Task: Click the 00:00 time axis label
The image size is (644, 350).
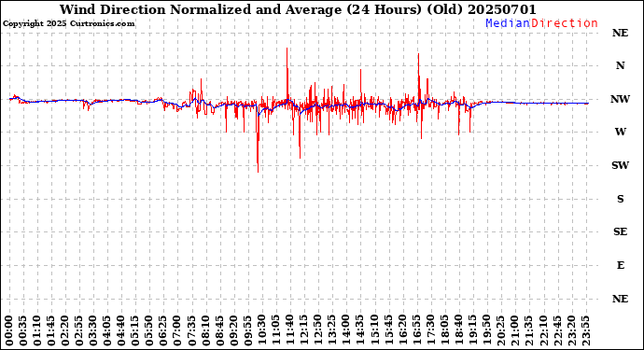Action: (x=9, y=331)
